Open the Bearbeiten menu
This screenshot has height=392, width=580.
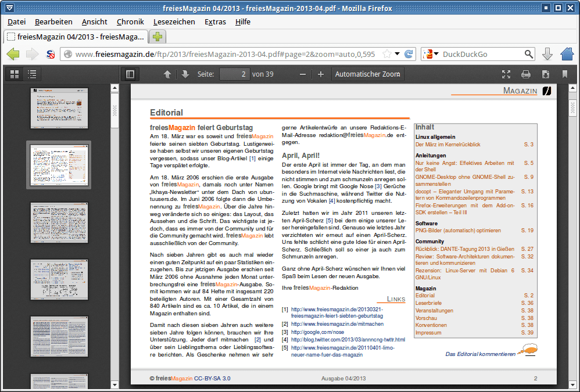pyautogui.click(x=53, y=22)
